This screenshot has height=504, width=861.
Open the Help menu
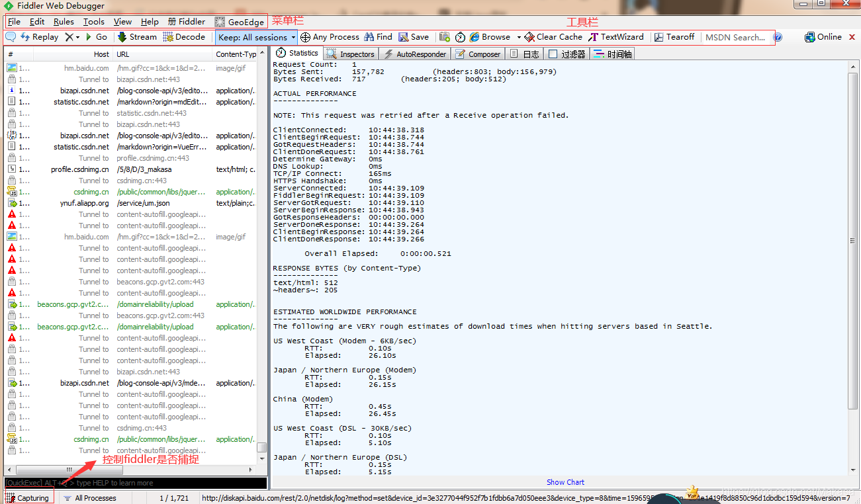point(150,22)
